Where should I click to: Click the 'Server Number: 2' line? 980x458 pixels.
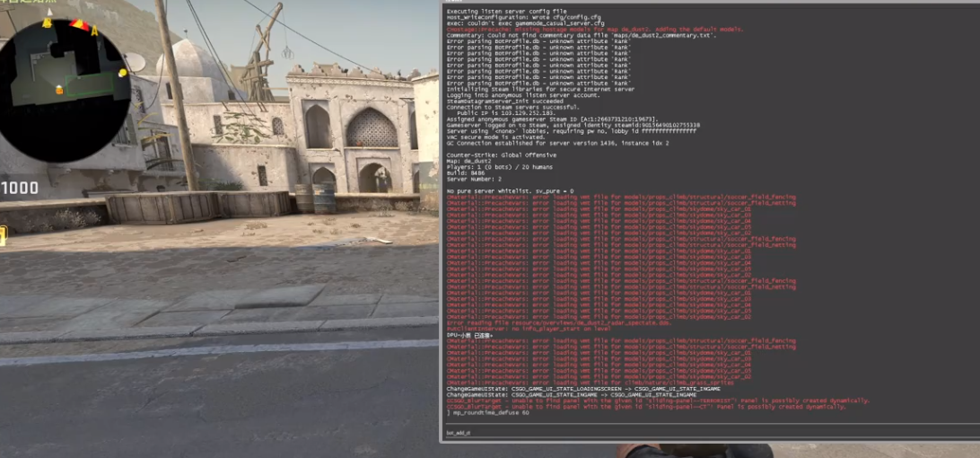click(474, 179)
